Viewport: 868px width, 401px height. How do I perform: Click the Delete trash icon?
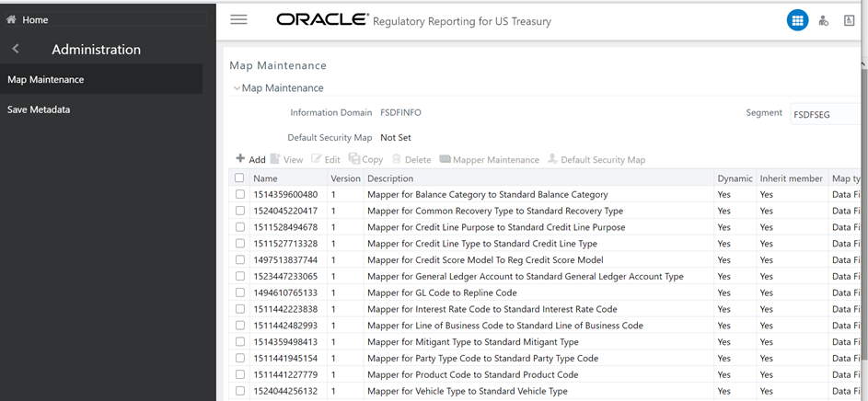coord(397,159)
